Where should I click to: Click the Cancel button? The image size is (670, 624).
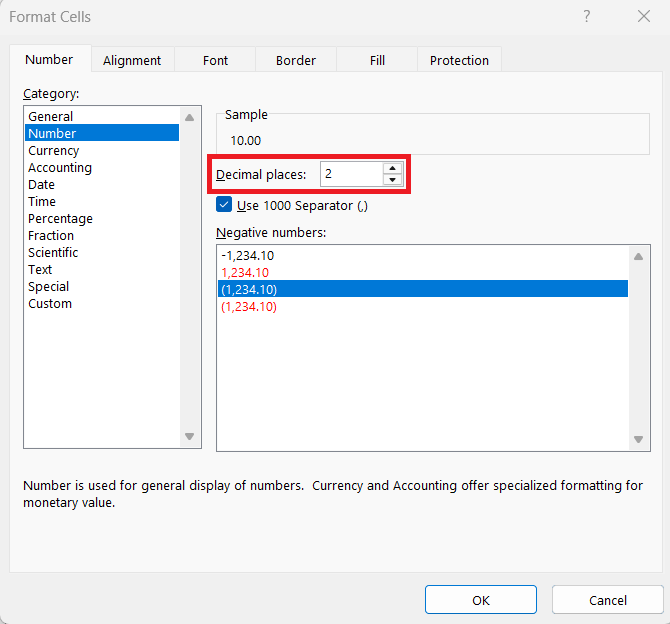click(608, 600)
